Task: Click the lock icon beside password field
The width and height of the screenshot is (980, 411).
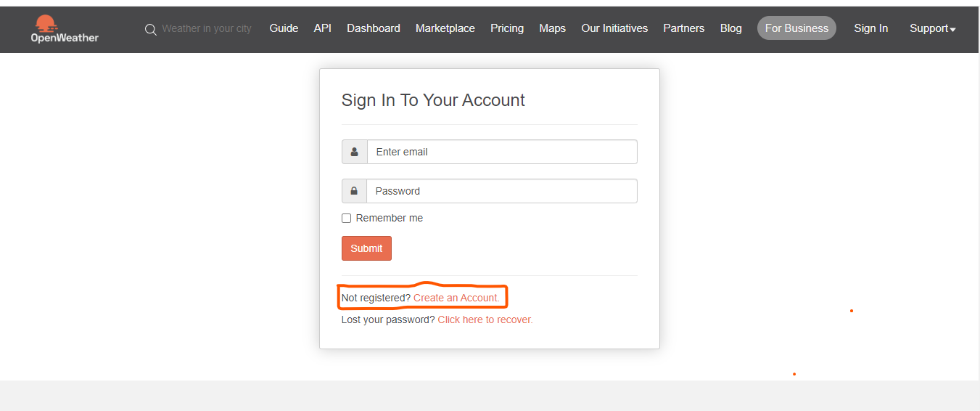Action: pos(354,191)
